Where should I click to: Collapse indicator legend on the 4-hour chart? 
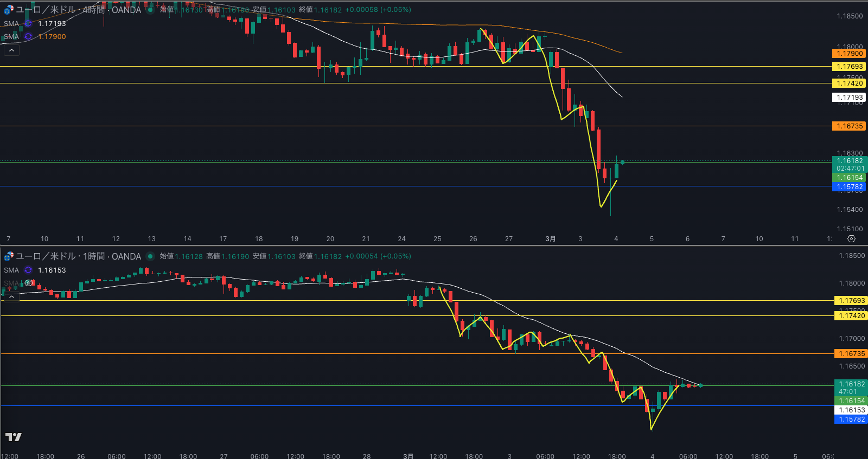point(11,50)
